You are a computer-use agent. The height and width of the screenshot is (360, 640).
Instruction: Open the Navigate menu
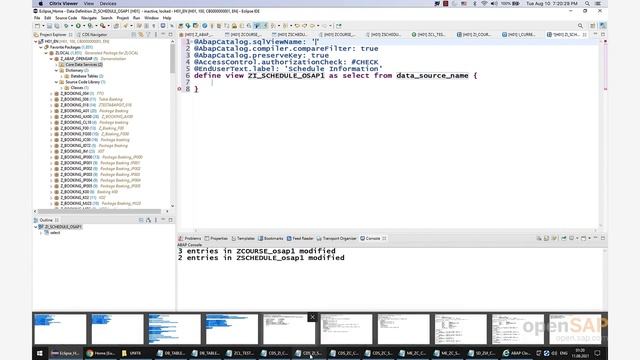[89, 18]
